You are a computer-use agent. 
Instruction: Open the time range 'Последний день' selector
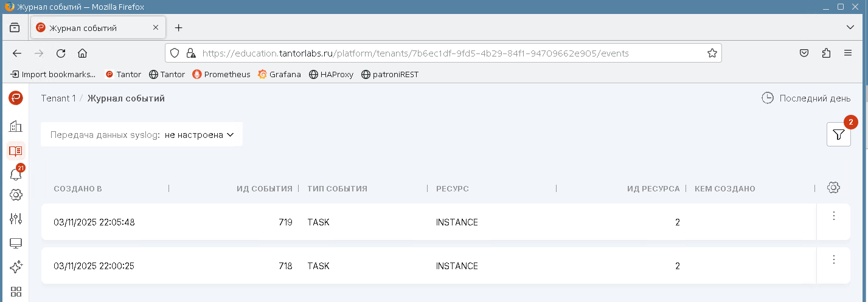point(806,98)
